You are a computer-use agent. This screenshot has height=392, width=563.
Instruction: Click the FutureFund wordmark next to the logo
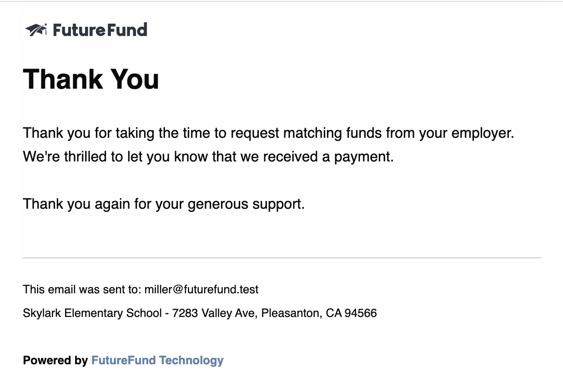(x=100, y=30)
